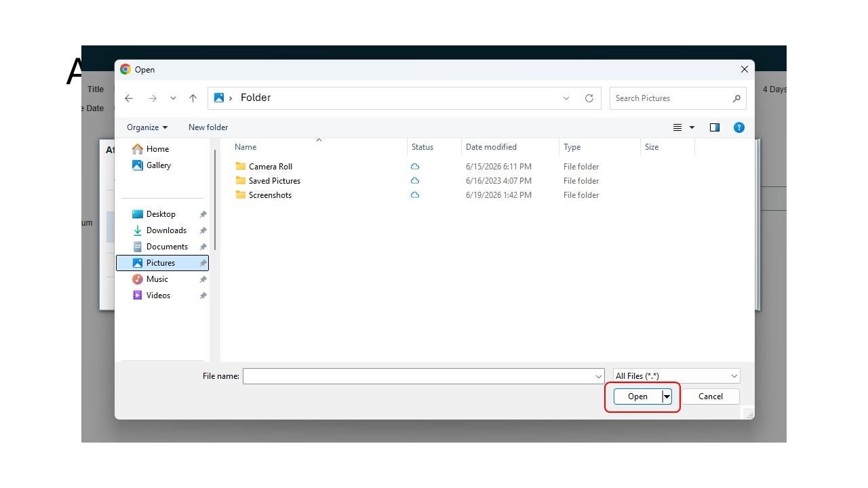
Task: Select the Saved Pictures folder
Action: click(x=275, y=181)
